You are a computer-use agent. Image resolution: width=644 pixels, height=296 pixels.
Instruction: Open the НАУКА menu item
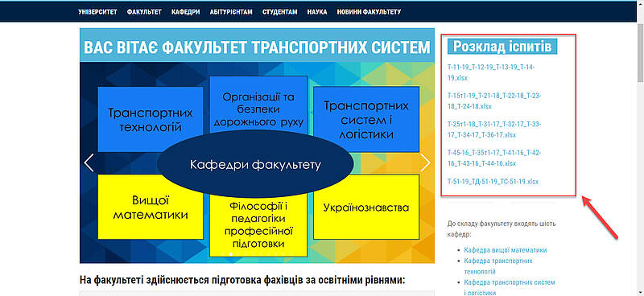coord(317,12)
